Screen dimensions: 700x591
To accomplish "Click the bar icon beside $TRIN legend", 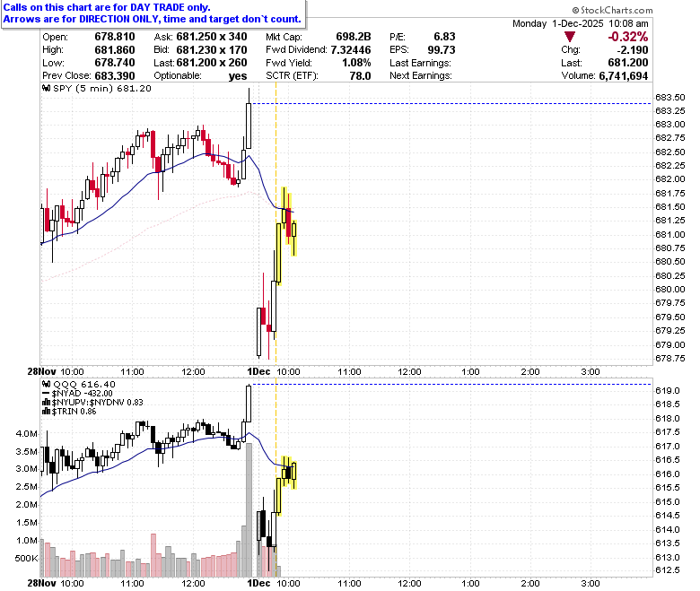I will point(47,412).
